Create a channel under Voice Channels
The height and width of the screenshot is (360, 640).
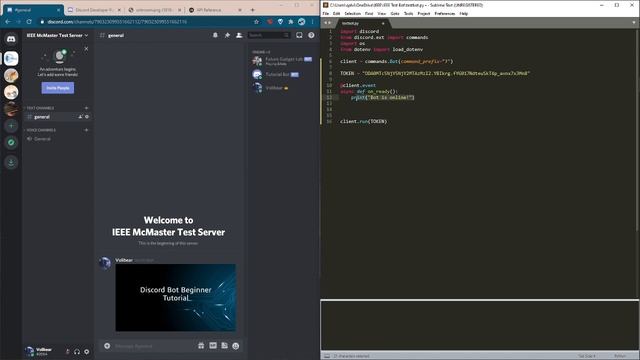86,130
